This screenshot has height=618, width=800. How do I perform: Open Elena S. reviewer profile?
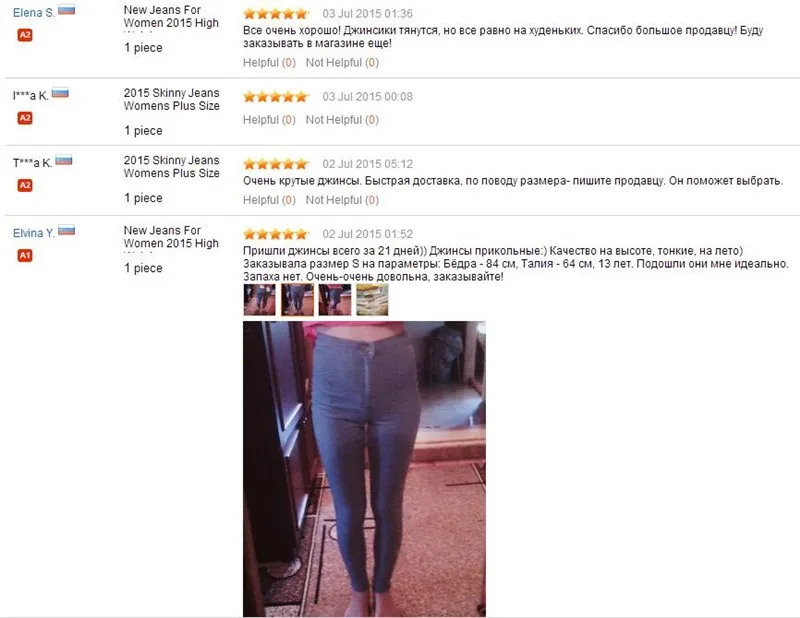(34, 13)
